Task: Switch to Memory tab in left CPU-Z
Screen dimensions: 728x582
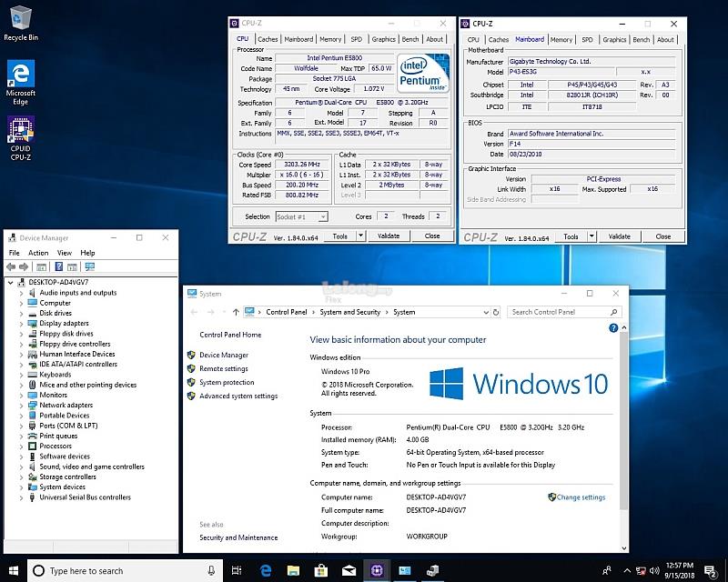Action: click(330, 39)
